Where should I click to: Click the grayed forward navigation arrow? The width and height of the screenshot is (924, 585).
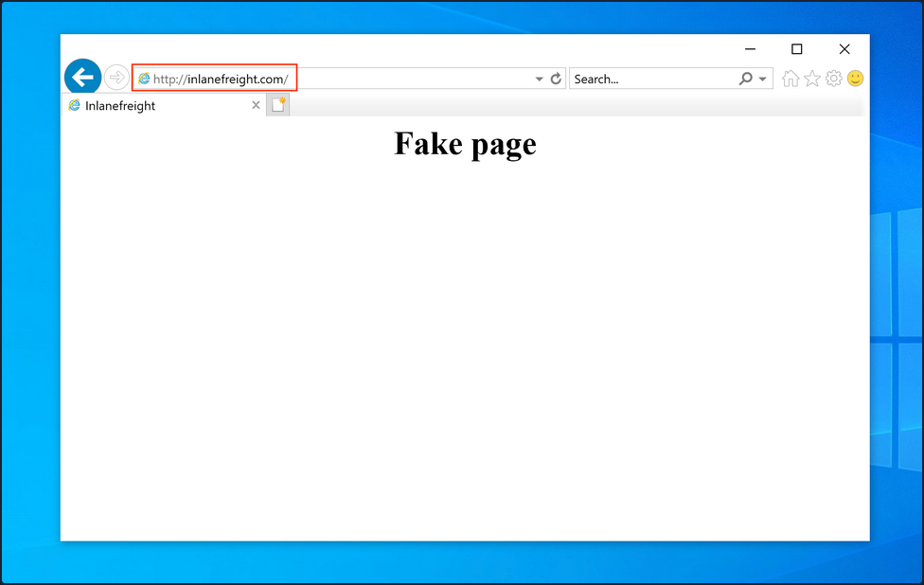click(x=115, y=76)
